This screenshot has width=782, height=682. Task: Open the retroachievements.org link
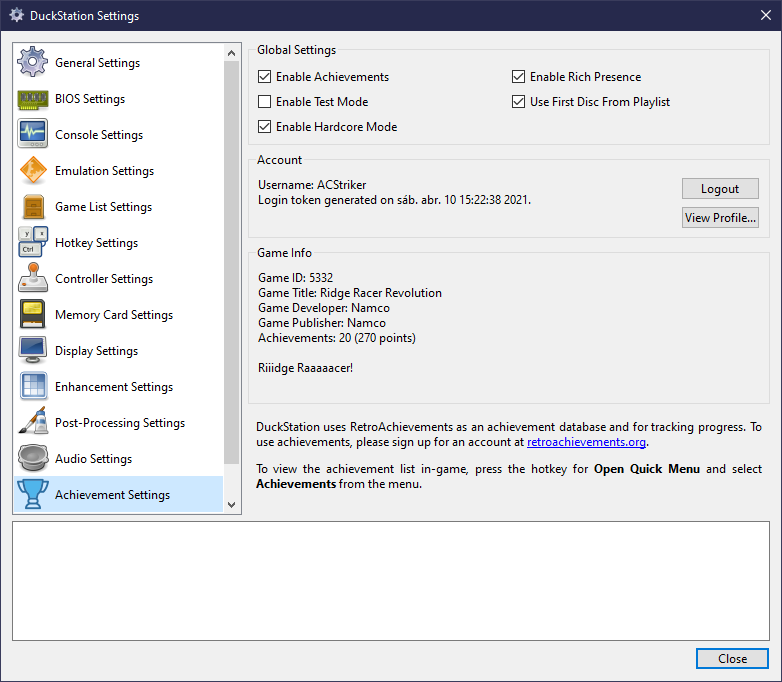pos(586,442)
